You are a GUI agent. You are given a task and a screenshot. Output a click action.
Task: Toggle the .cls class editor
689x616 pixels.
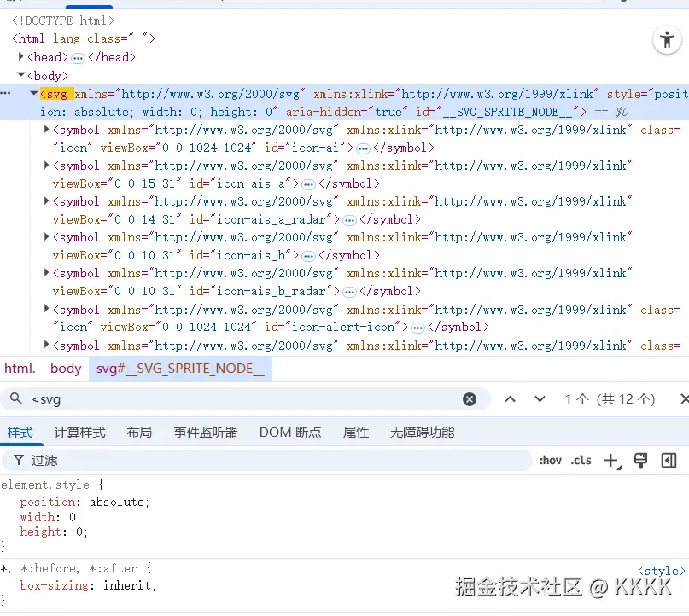[581, 460]
